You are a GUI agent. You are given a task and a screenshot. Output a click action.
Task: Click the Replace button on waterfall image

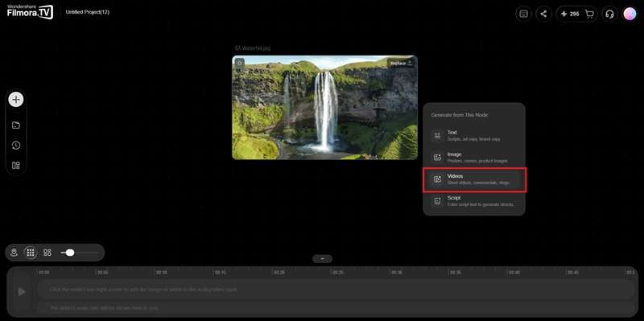pyautogui.click(x=400, y=64)
